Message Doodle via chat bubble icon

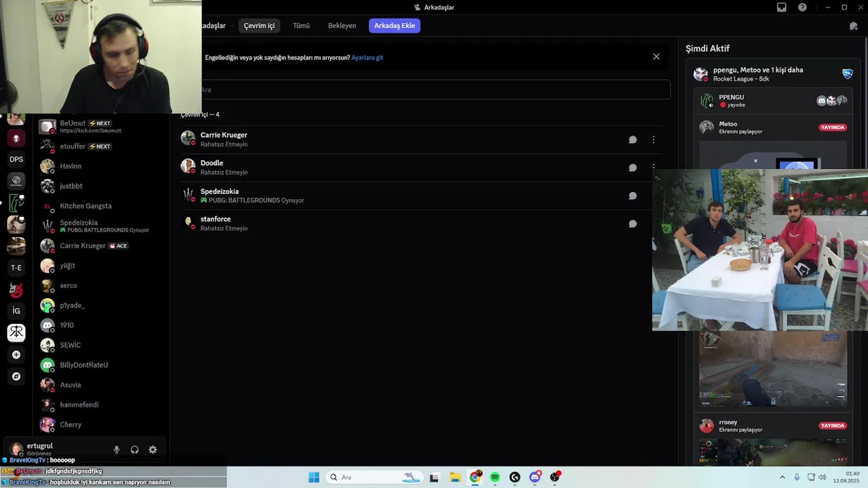(633, 167)
